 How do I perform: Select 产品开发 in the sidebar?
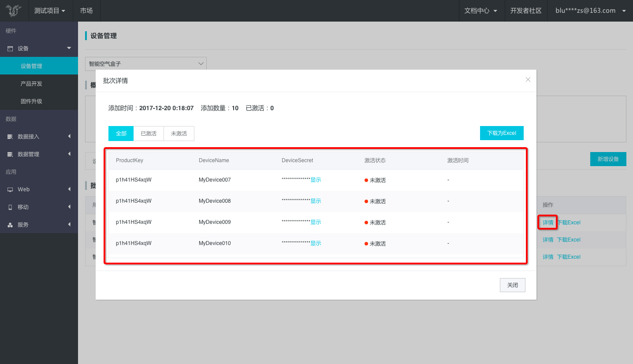pyautogui.click(x=39, y=84)
